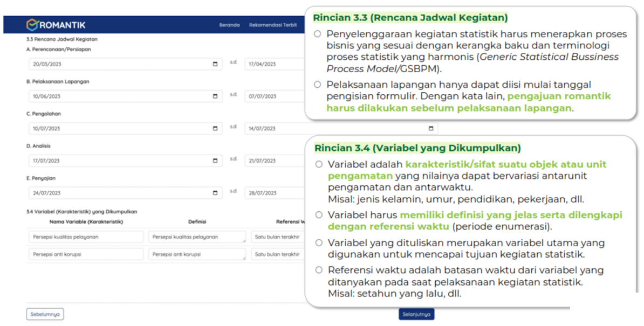
Task: Click the ROMANTIK logo
Action: click(x=56, y=25)
